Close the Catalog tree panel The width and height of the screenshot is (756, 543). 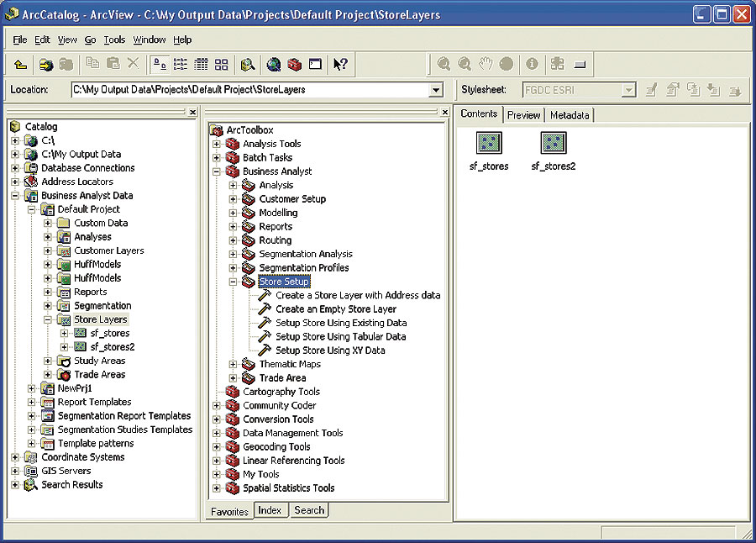[x=193, y=112]
